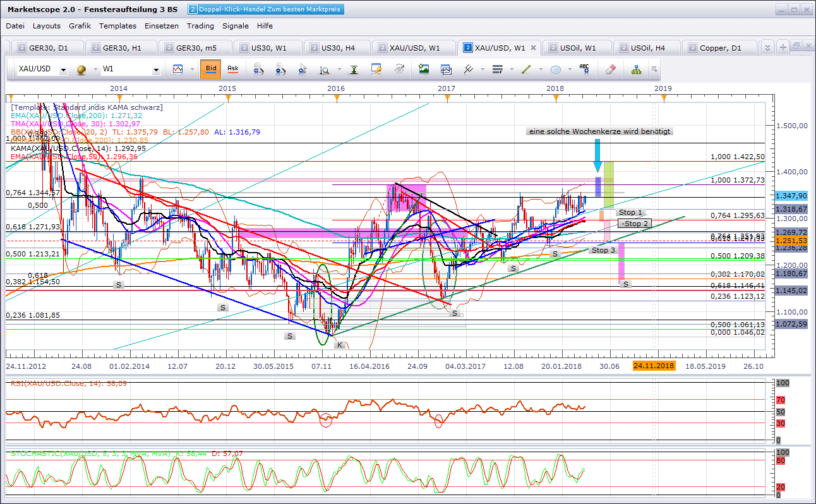Select the eraser tool
The height and width of the screenshot is (504, 816).
(x=610, y=69)
